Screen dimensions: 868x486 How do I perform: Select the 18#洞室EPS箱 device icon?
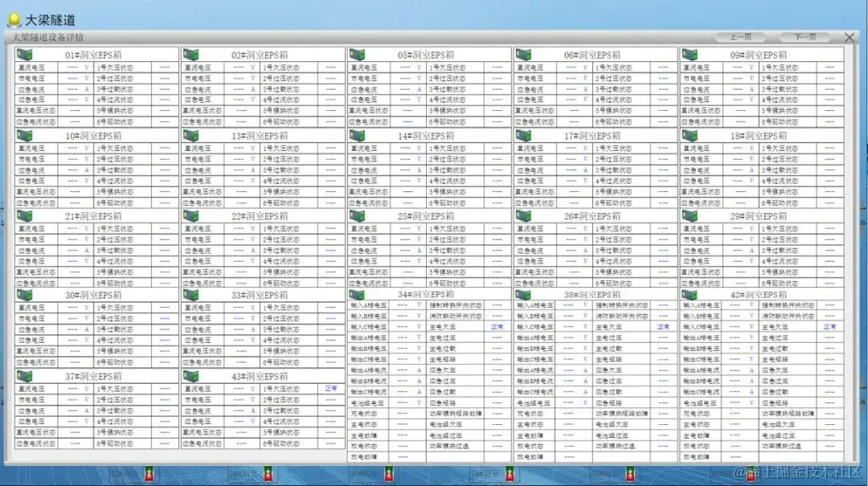690,136
